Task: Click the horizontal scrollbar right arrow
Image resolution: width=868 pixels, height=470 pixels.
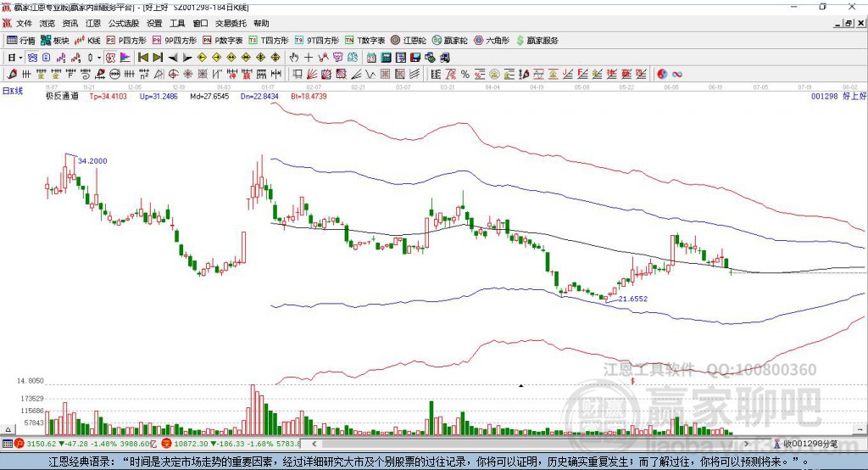Action: 747,444
